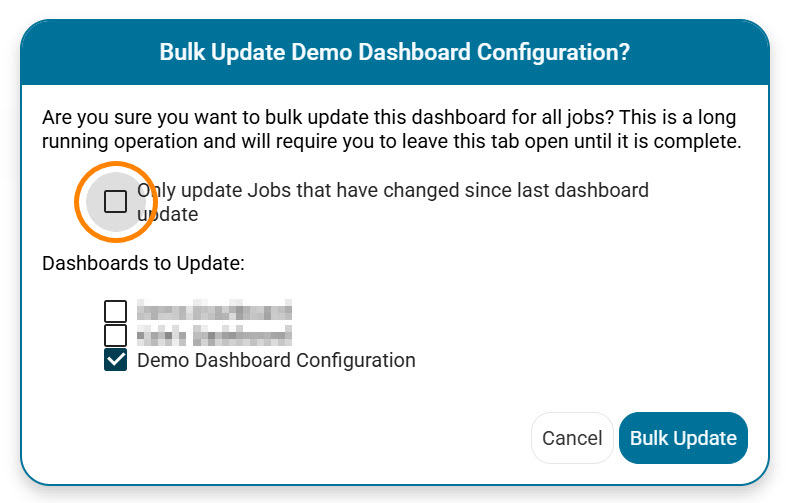Click the 'running operation and will require' message line
The width and height of the screenshot is (788, 503).
coord(200,141)
